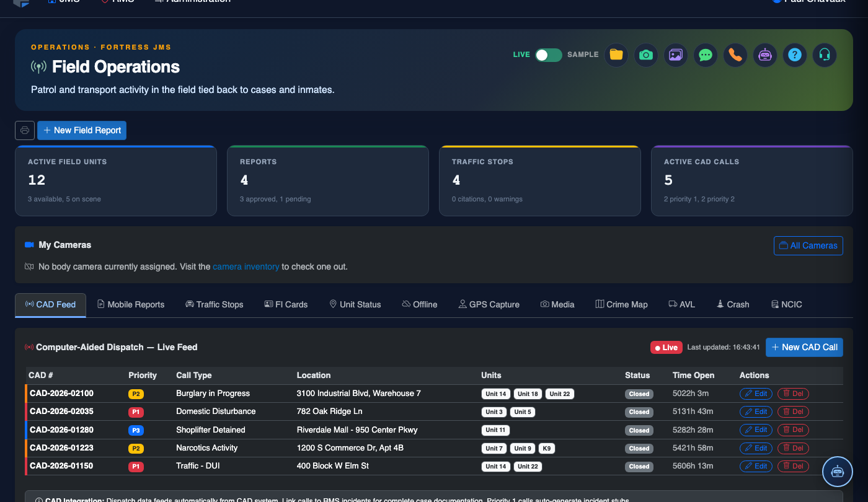This screenshot has height=502, width=868.
Task: Click the green camera icon in header
Action: tap(646, 55)
